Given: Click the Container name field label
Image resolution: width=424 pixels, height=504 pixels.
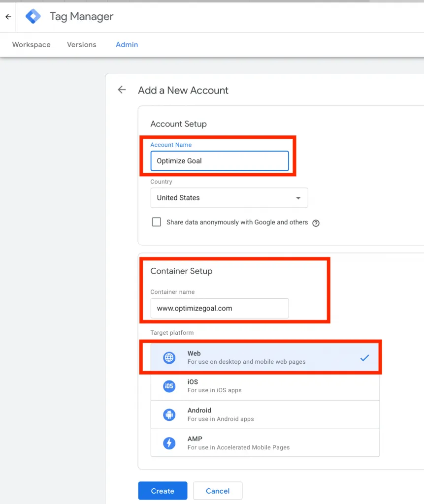Looking at the screenshot, I should tap(172, 292).
